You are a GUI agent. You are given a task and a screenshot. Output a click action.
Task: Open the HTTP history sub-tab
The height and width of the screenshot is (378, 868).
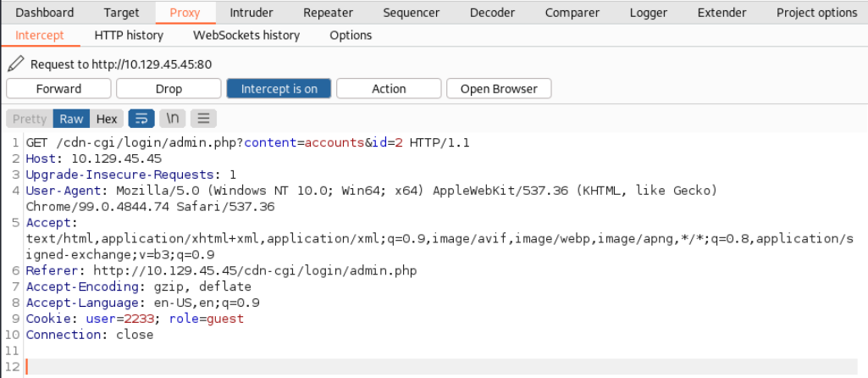129,36
